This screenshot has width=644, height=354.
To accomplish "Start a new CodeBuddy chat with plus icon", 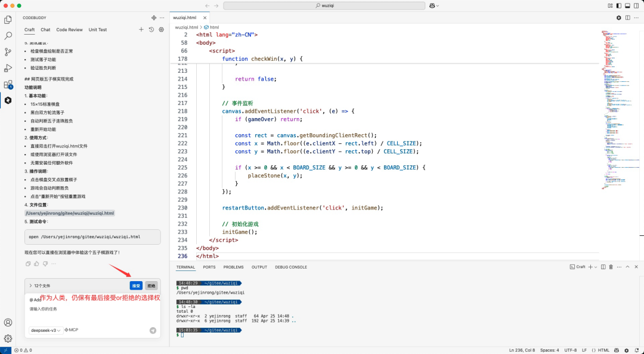I will coord(141,29).
